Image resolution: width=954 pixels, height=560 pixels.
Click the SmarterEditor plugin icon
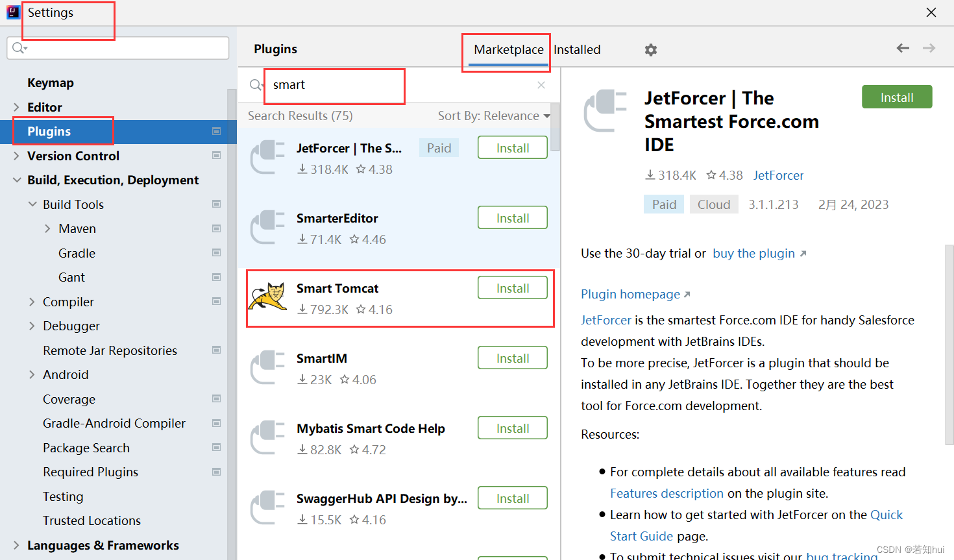coord(268,227)
